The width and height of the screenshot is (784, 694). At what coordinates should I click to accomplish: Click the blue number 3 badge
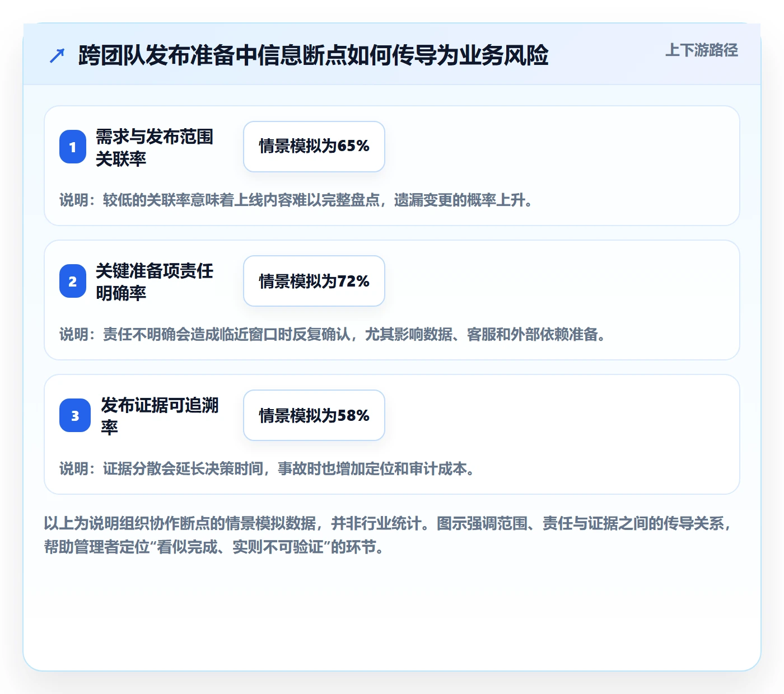point(75,415)
